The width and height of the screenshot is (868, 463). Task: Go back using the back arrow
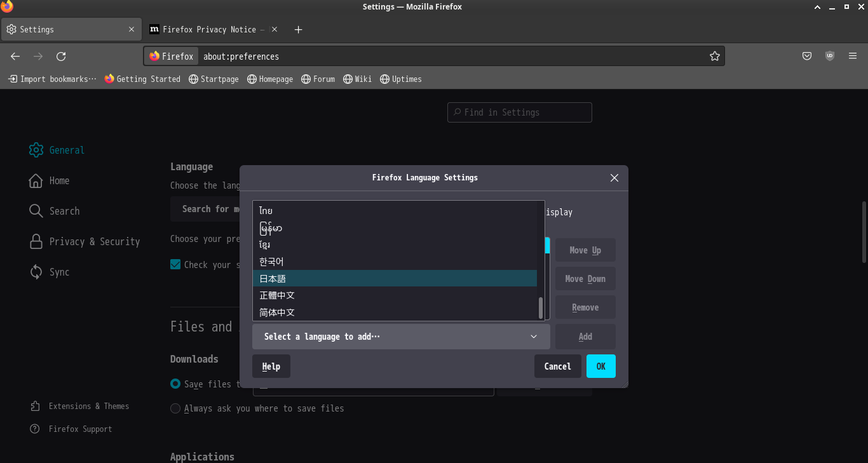pyautogui.click(x=15, y=57)
